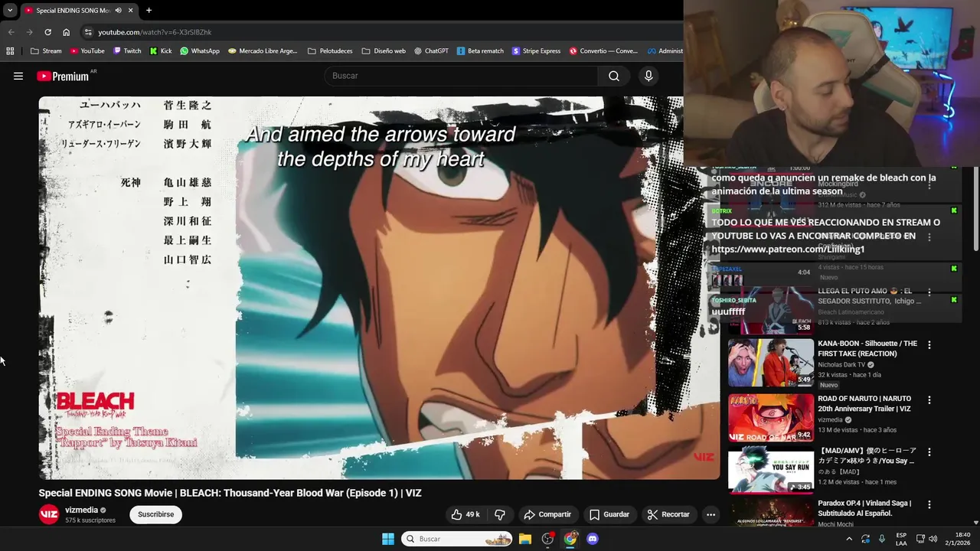Select the youtube.com address bar URL
This screenshot has width=980, height=551.
(155, 32)
